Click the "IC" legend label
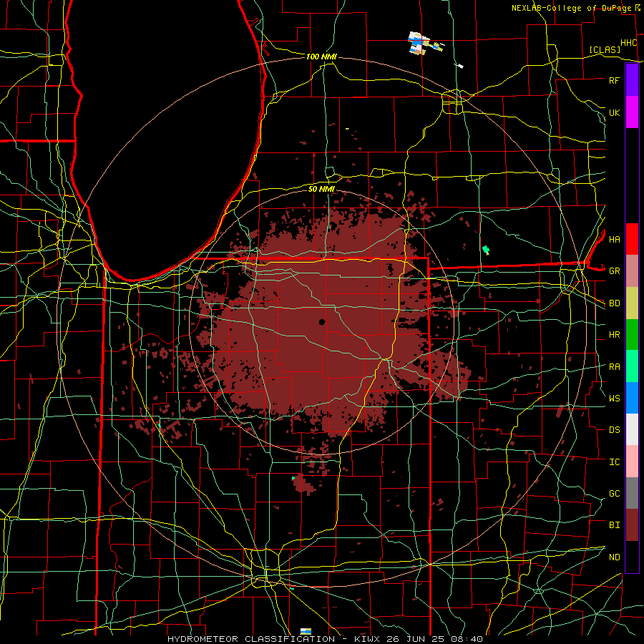The image size is (644, 644). [x=614, y=462]
